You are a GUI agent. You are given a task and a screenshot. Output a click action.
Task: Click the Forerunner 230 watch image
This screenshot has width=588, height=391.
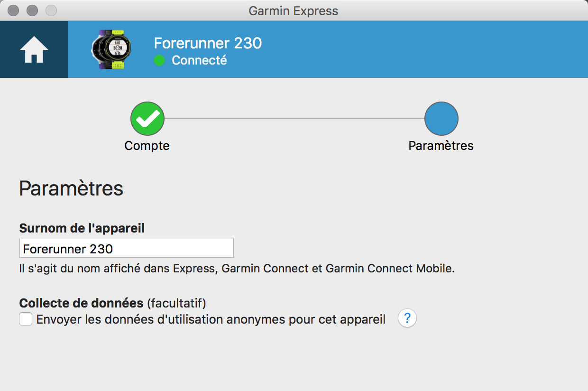[111, 49]
